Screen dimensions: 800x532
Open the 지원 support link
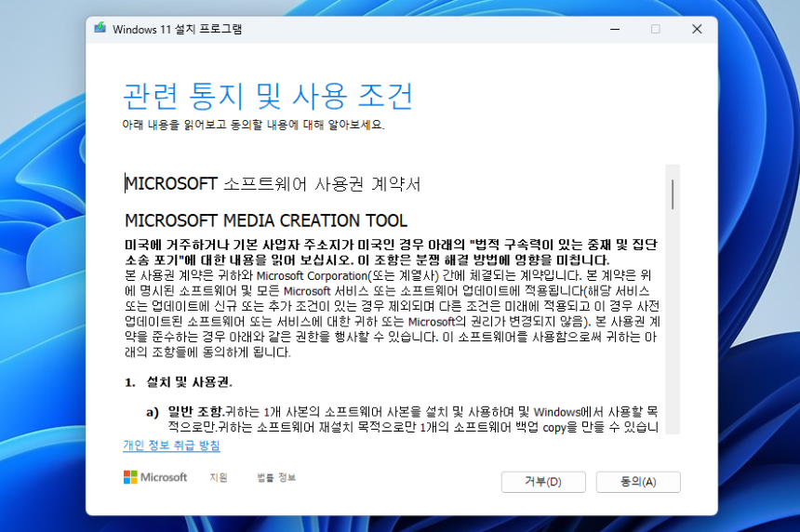[x=219, y=477]
